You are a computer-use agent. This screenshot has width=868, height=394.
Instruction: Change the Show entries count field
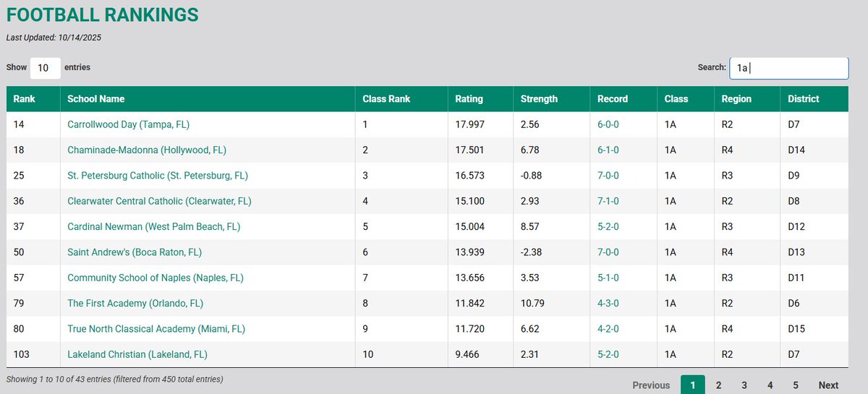pyautogui.click(x=45, y=68)
